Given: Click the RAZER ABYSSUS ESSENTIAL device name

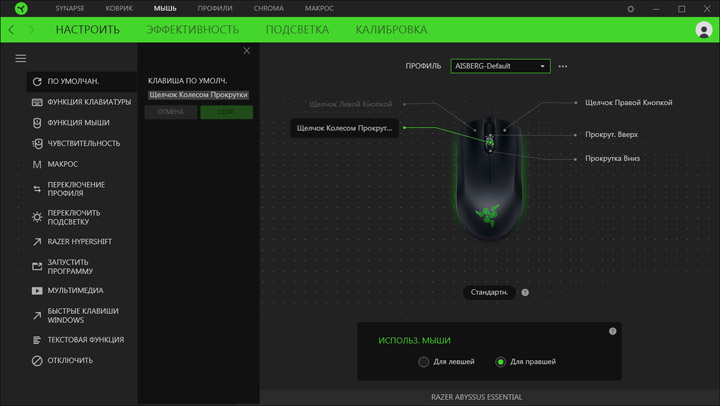Looking at the screenshot, I should click(476, 397).
